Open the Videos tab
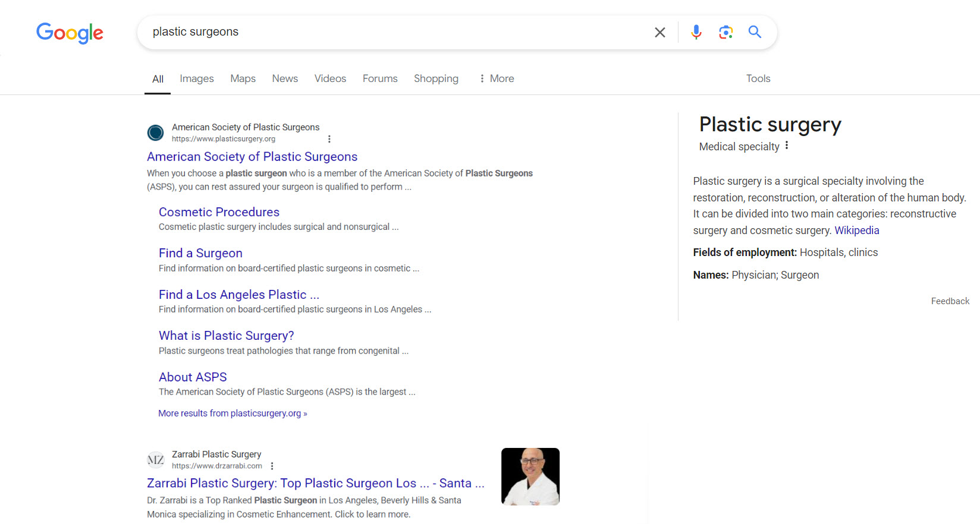This screenshot has width=980, height=524. pyautogui.click(x=330, y=78)
